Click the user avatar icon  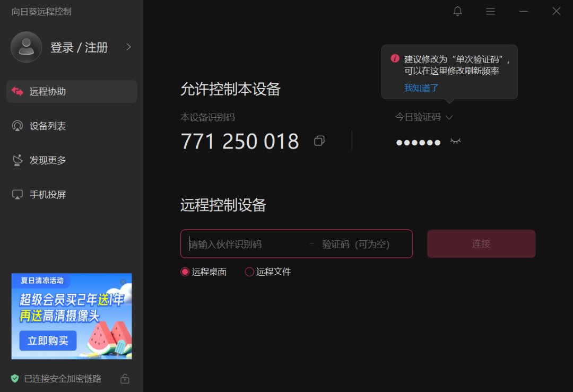tap(26, 47)
